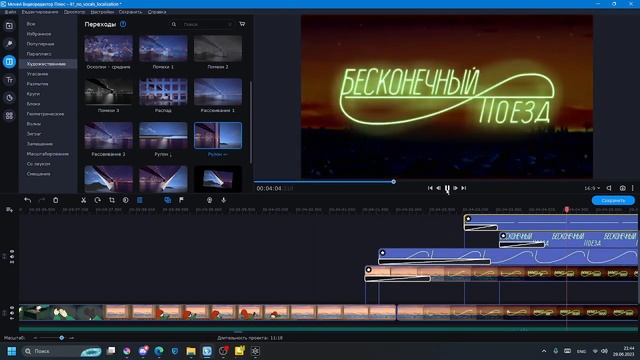
Task: Open File Explorer from the taskbar
Action: (x=191, y=351)
